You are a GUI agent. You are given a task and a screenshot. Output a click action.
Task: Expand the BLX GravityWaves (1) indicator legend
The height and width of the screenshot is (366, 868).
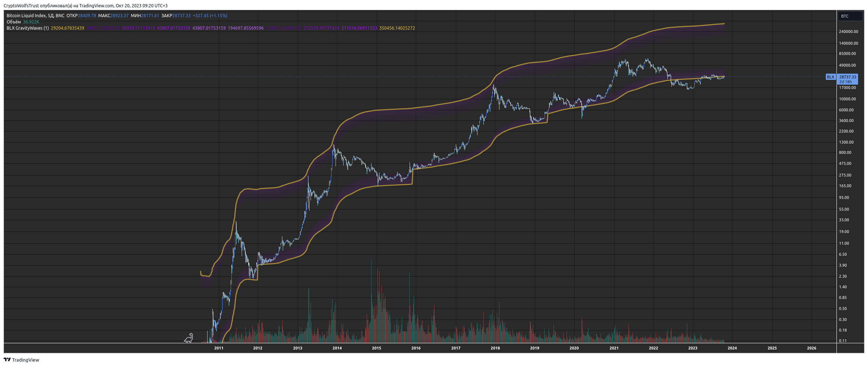pos(28,28)
